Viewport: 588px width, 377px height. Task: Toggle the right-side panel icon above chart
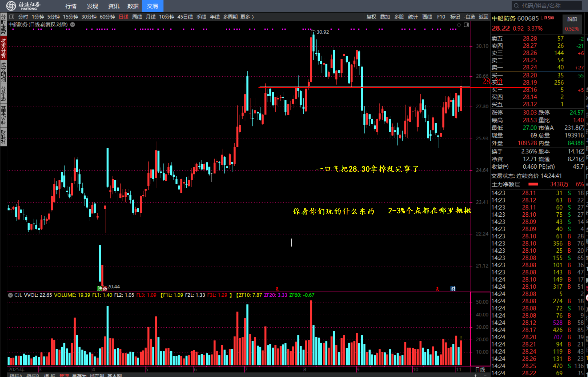coord(466,25)
